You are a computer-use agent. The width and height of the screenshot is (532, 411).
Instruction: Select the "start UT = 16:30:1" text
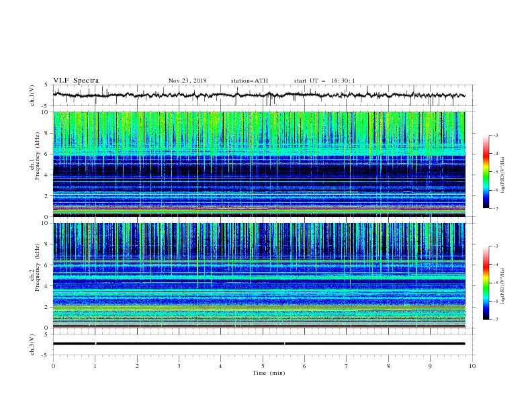(324, 81)
